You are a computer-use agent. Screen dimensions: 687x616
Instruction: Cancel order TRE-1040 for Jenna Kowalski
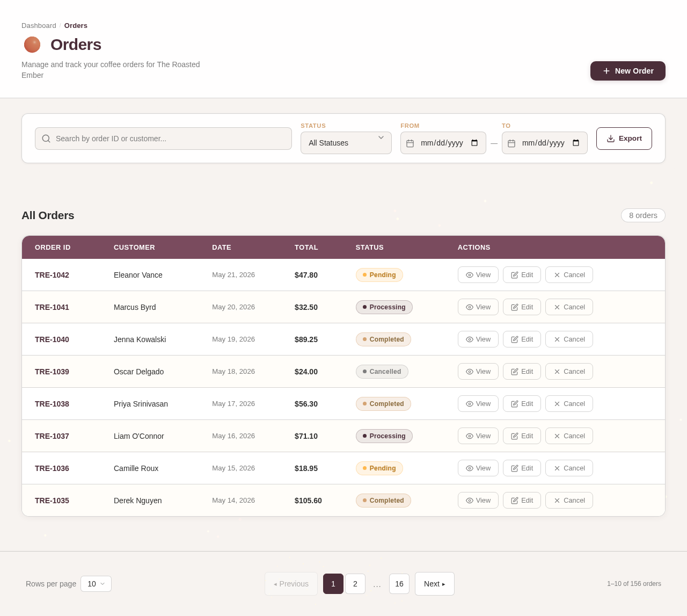click(x=569, y=339)
